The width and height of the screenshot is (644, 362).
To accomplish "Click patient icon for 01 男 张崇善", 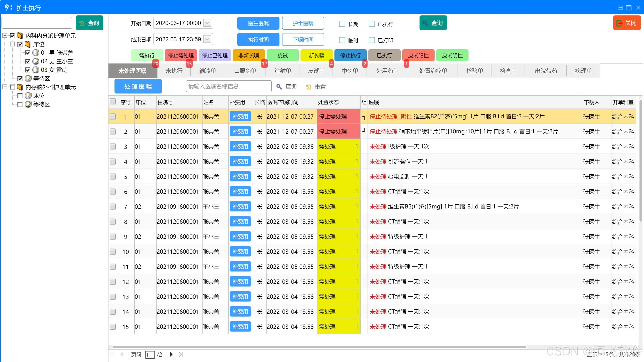I will click(x=36, y=53).
